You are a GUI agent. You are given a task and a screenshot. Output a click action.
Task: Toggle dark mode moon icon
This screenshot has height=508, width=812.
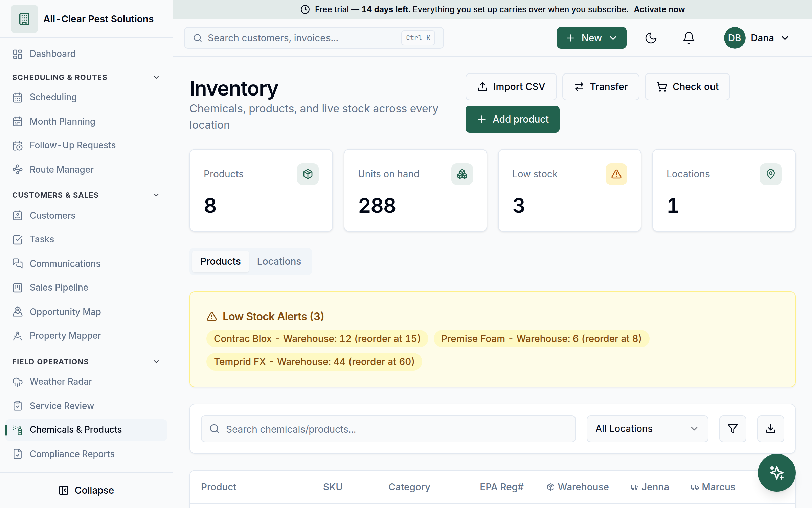pyautogui.click(x=651, y=38)
